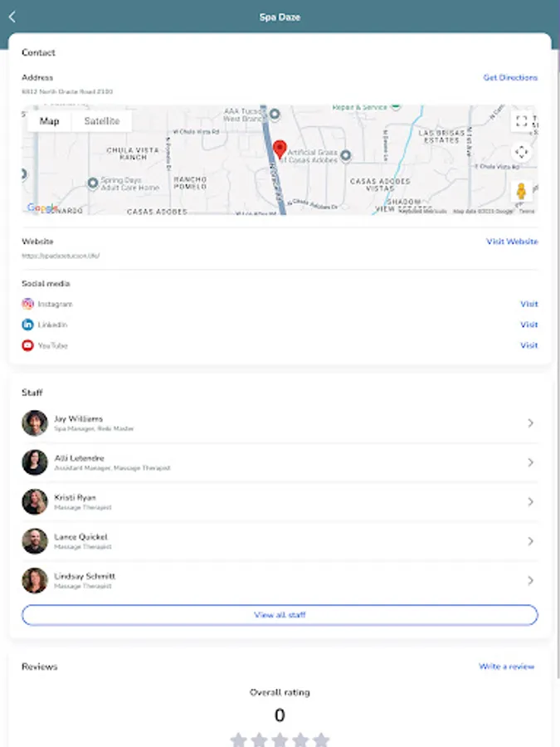Select Spring Days Adult Care Home marker
The height and width of the screenshot is (747, 560).
pyautogui.click(x=93, y=183)
